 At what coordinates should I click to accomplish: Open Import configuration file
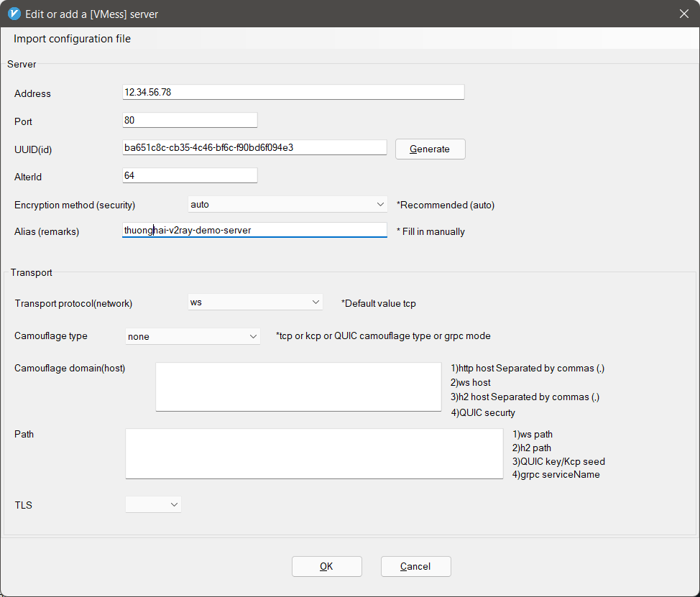pyautogui.click(x=70, y=38)
